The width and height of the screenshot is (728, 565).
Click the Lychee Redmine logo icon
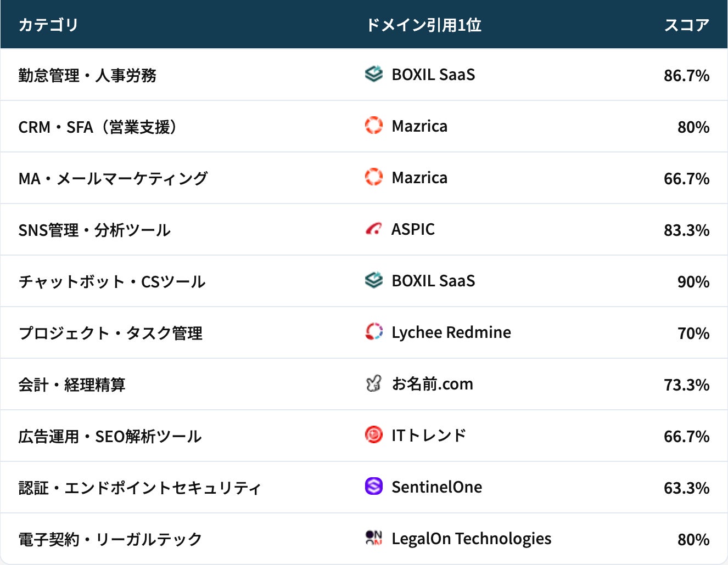coord(374,332)
